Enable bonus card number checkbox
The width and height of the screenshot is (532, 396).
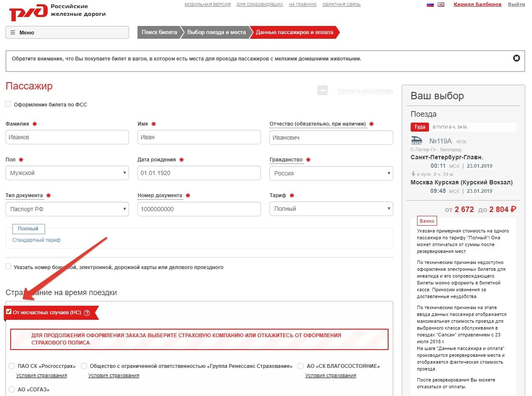pyautogui.click(x=9, y=267)
